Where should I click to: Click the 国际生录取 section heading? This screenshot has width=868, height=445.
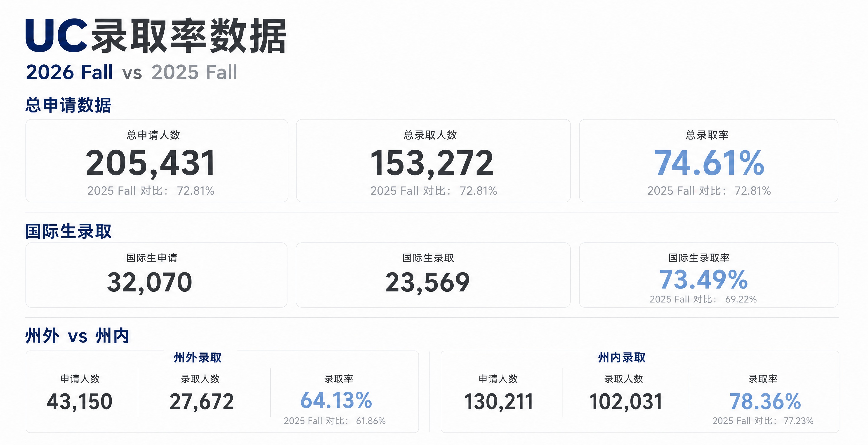tap(68, 232)
